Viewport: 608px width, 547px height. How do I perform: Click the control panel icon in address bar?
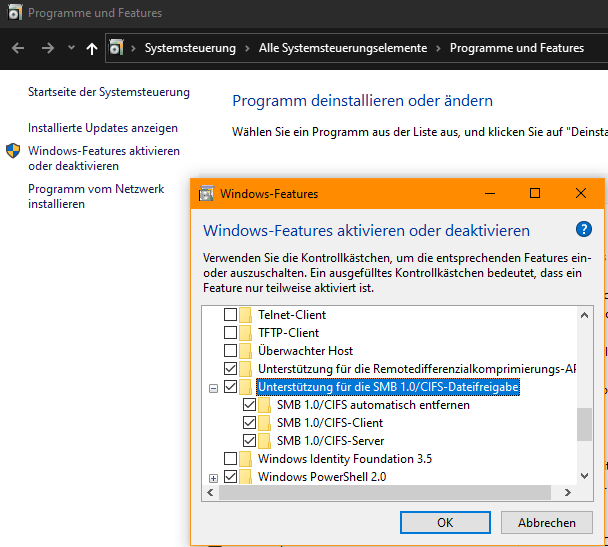[116, 48]
